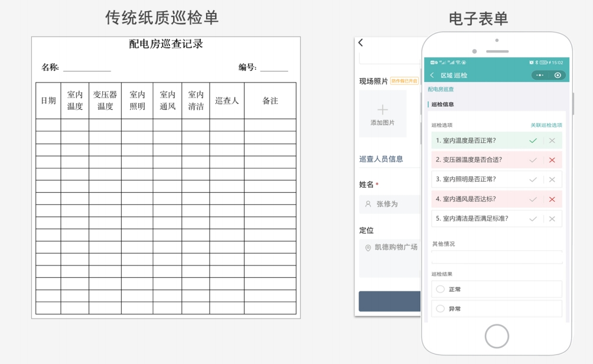Tap the mini-program close circle in the capsule
This screenshot has height=364, width=593.
click(x=558, y=75)
